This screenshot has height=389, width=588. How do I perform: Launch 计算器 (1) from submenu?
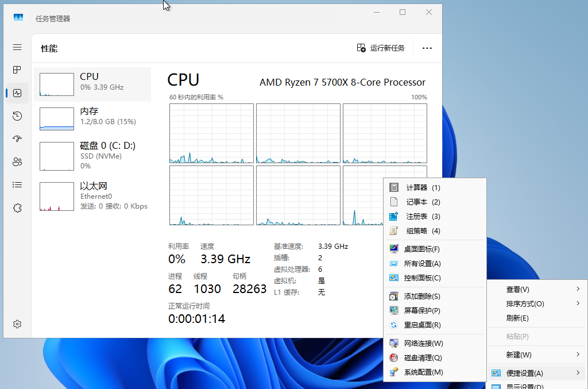(435, 187)
